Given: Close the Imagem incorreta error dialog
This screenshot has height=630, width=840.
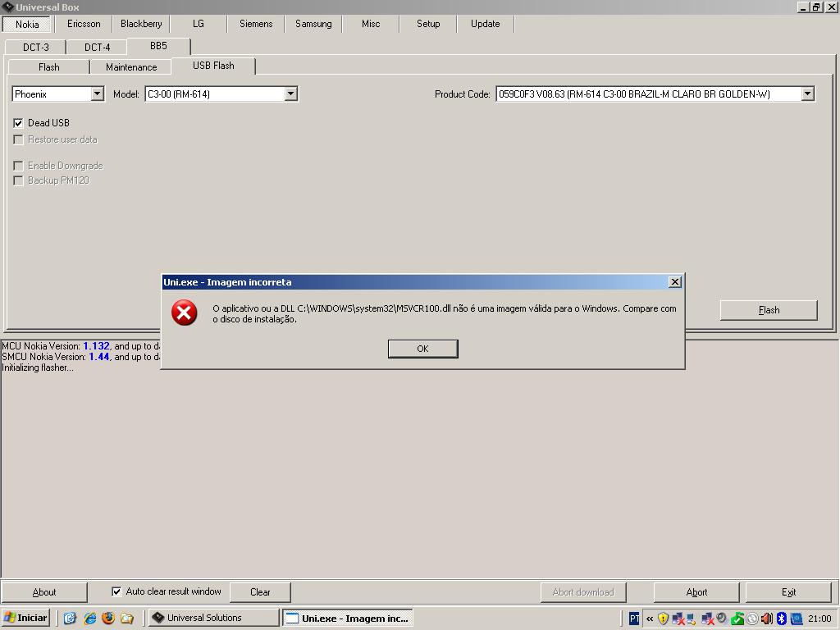Looking at the screenshot, I should (x=675, y=282).
